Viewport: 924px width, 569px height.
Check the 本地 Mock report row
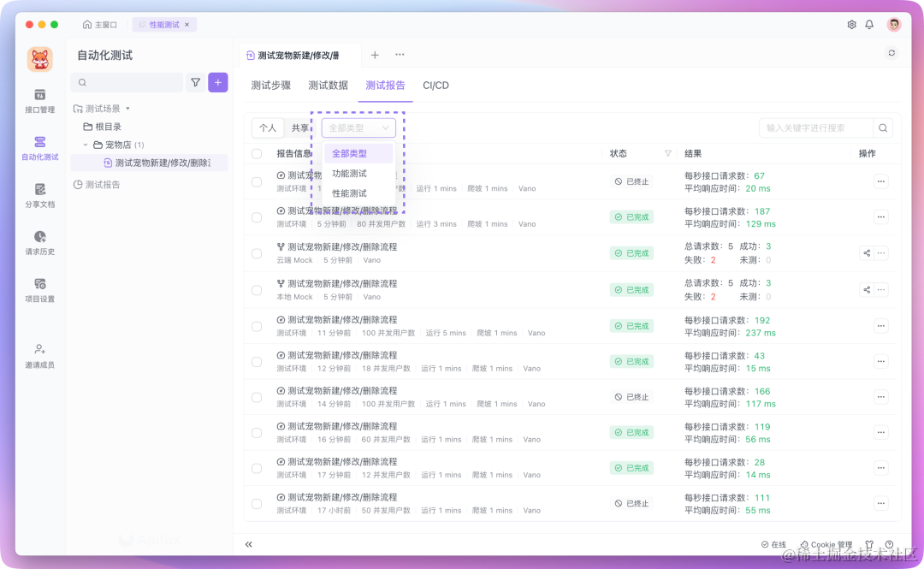257,289
